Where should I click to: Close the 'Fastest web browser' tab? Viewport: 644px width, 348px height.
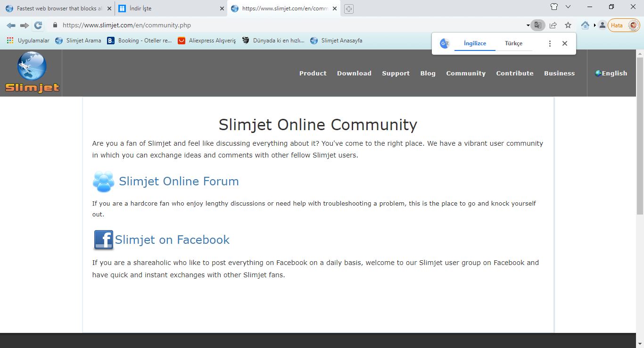[x=109, y=8]
